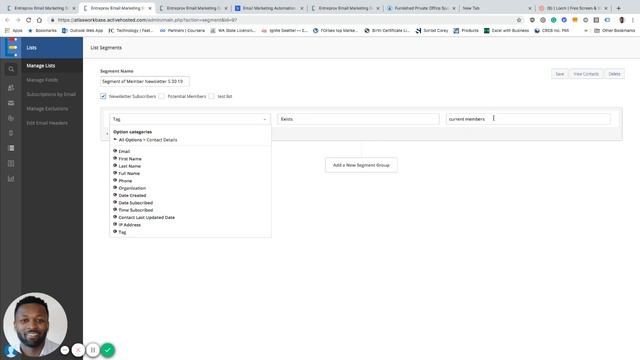Viewport: 640px width, 360px height.
Task: Select the Time Subscribed option
Action: pos(136,210)
